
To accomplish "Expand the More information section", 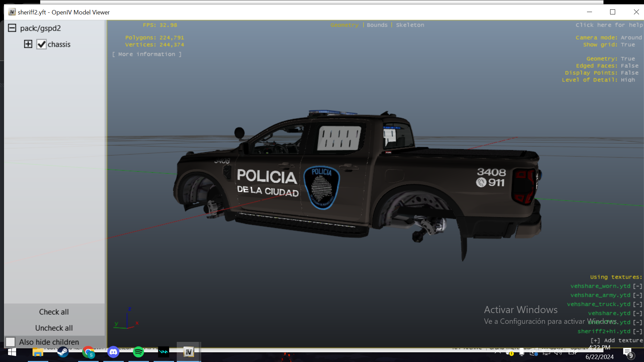I will click(x=147, y=54).
